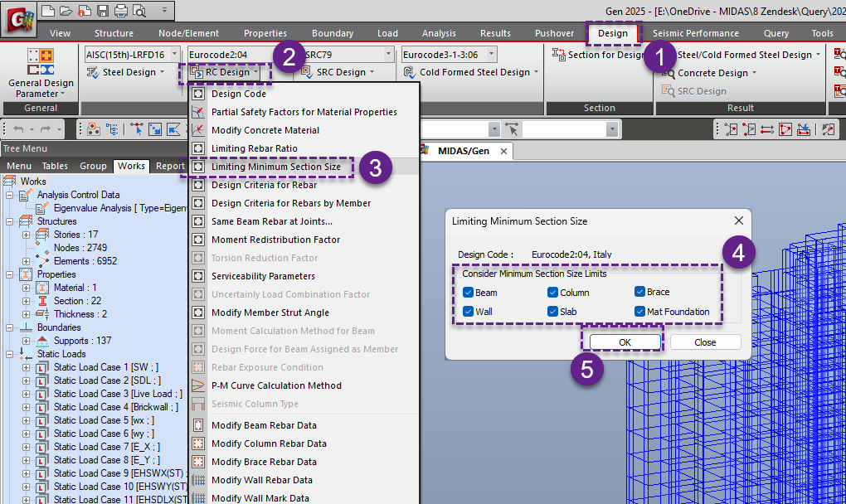Select Moment Redistribution Factor entry
Image resolution: width=846 pixels, height=504 pixels.
tap(304, 240)
